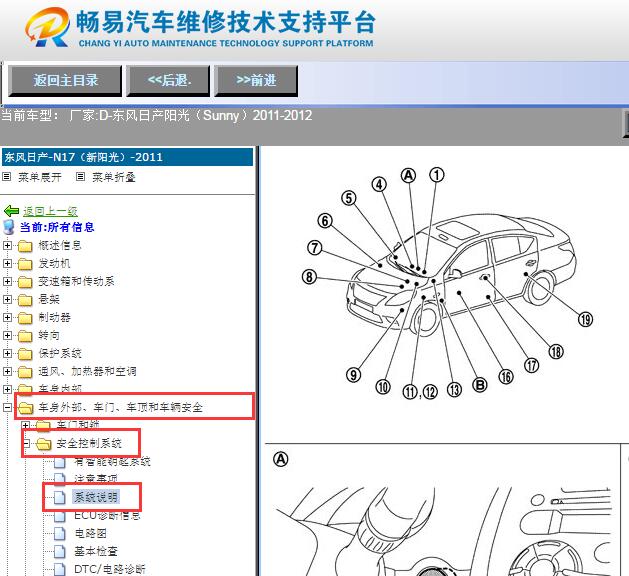The image size is (629, 576).
Task: Select the 转向 tree label
Action: point(49,335)
